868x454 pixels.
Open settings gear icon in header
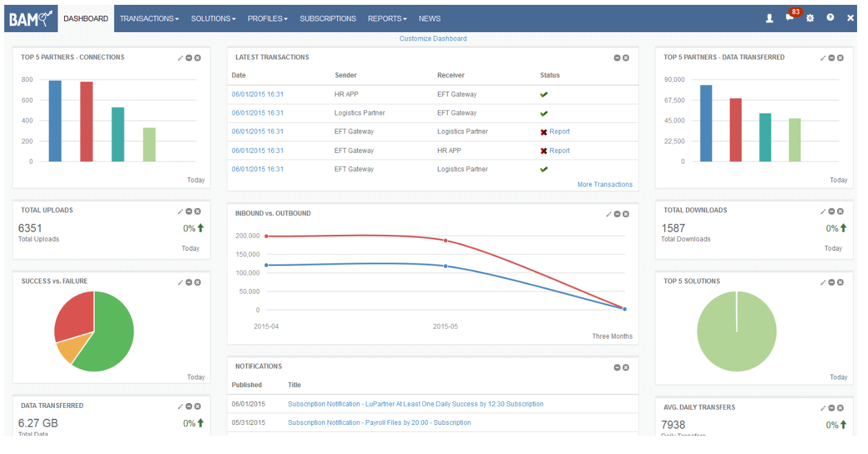pos(810,18)
